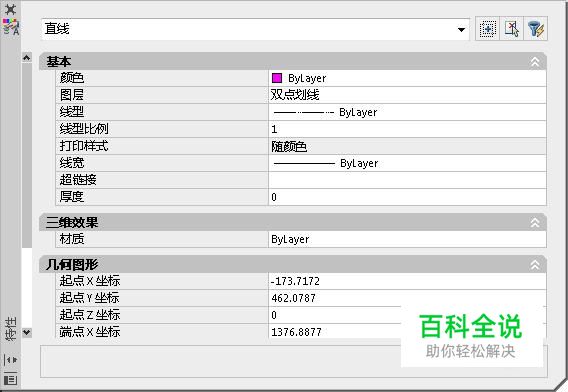This screenshot has width=568, height=392.
Task: Open the Quick Select filter icon
Action: point(536,29)
